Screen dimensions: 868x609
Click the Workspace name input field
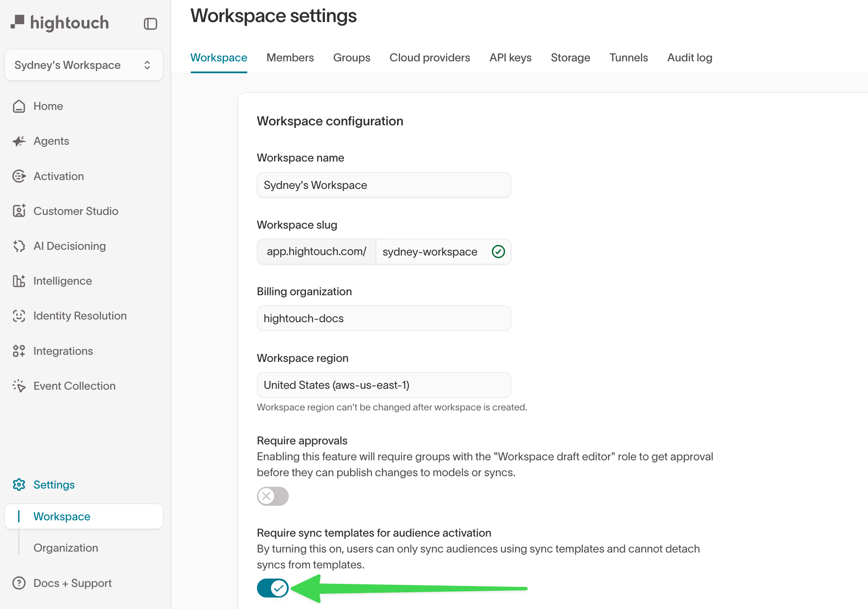384,185
